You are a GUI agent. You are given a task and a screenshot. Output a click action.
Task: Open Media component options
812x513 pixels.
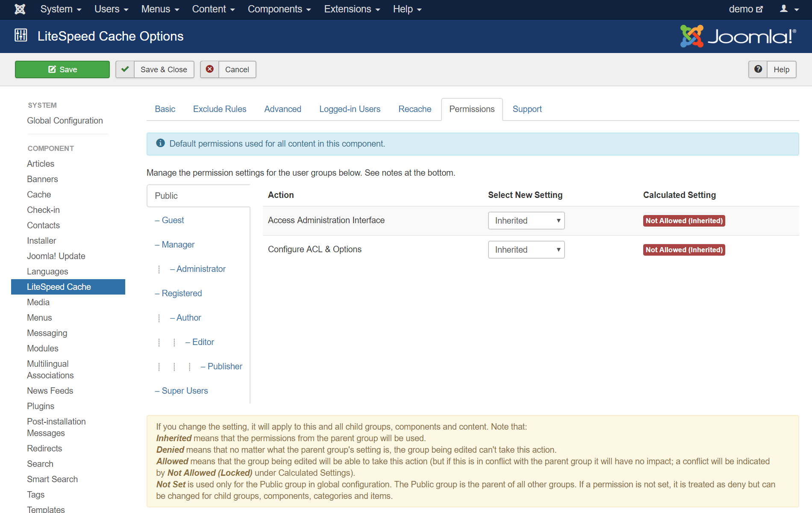pos(38,302)
